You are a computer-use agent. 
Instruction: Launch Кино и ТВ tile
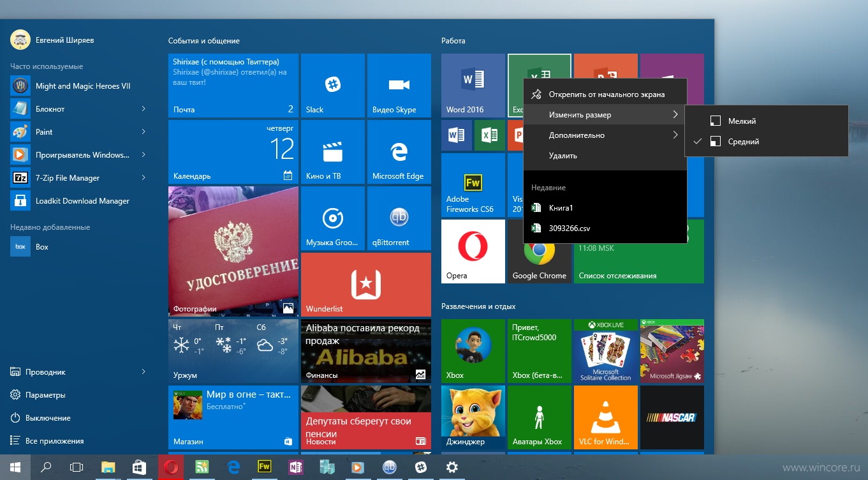[x=332, y=152]
